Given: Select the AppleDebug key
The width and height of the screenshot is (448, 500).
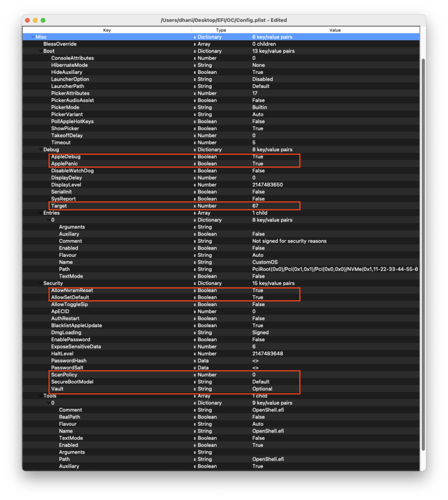Looking at the screenshot, I should click(x=66, y=157).
